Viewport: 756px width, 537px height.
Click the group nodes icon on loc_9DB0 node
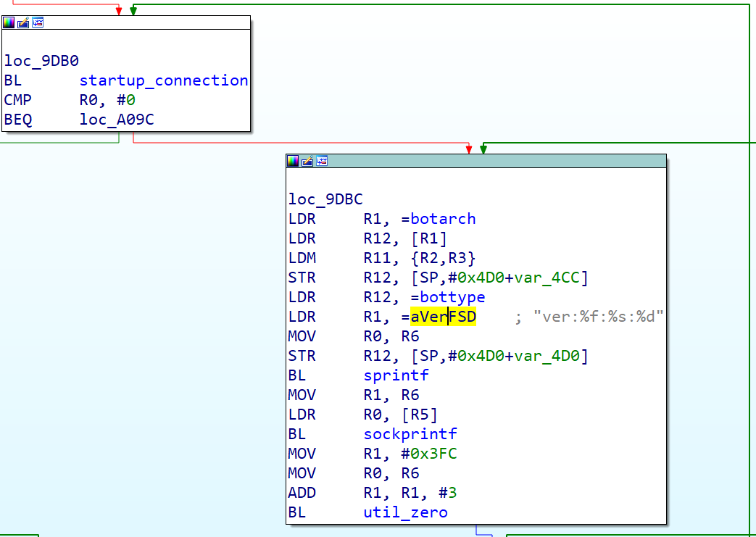pyautogui.click(x=38, y=22)
